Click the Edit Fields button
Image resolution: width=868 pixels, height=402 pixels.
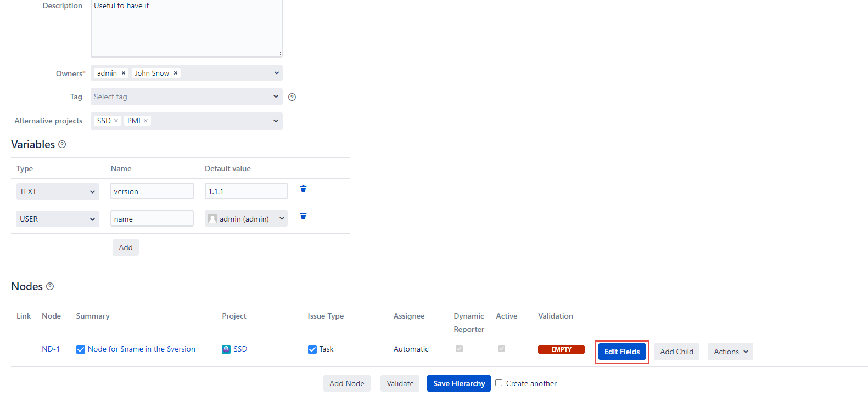(622, 352)
